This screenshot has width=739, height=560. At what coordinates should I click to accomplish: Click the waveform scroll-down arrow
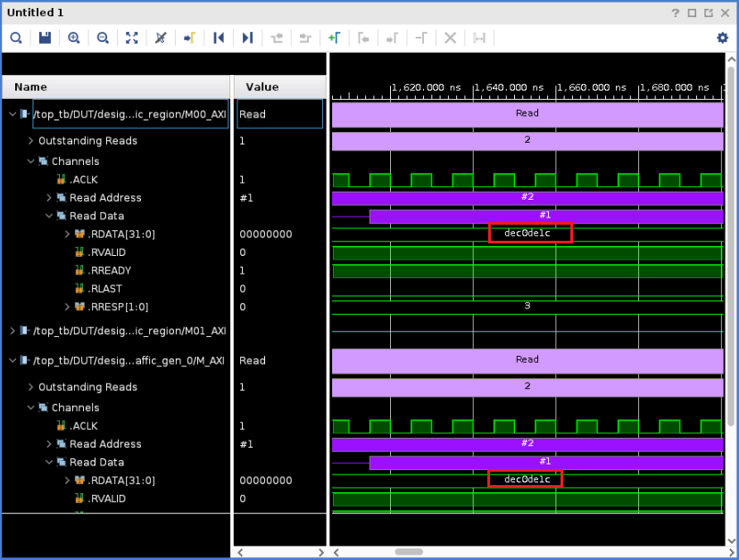tap(731, 540)
